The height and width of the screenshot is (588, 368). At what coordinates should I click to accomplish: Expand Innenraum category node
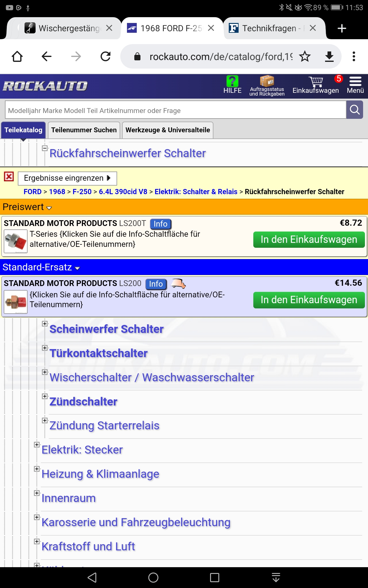tap(37, 493)
